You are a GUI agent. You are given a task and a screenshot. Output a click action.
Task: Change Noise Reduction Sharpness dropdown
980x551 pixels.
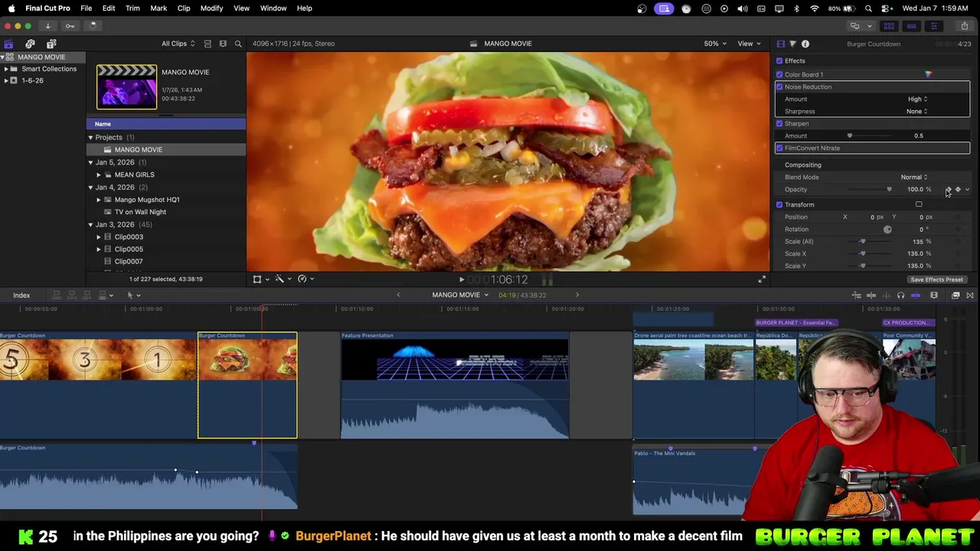click(x=916, y=112)
